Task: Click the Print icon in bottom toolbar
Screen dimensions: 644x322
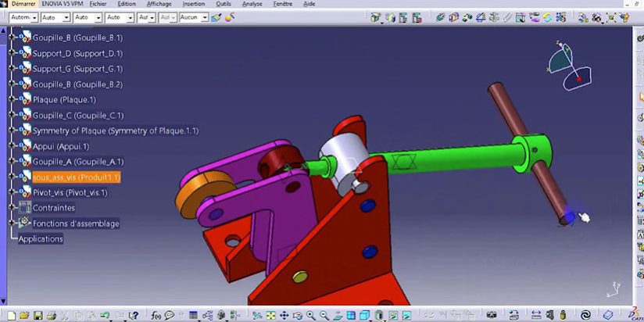Action: (x=50, y=315)
